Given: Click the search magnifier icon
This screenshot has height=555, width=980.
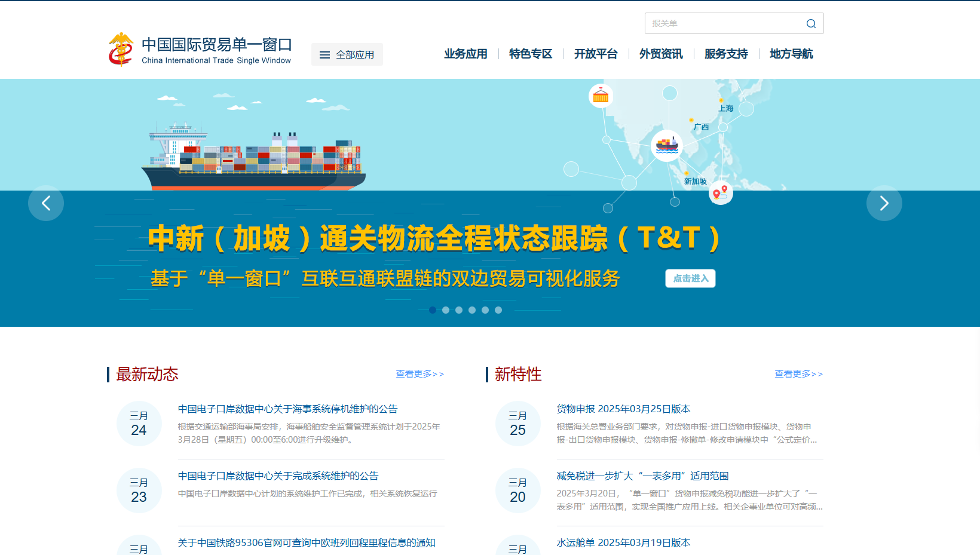Looking at the screenshot, I should coord(811,23).
